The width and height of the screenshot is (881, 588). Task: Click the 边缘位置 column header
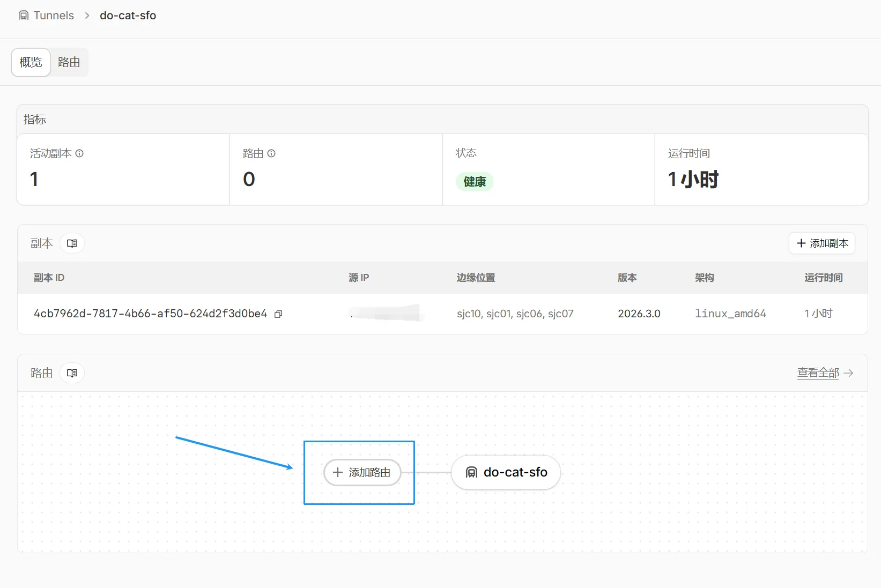(x=476, y=278)
